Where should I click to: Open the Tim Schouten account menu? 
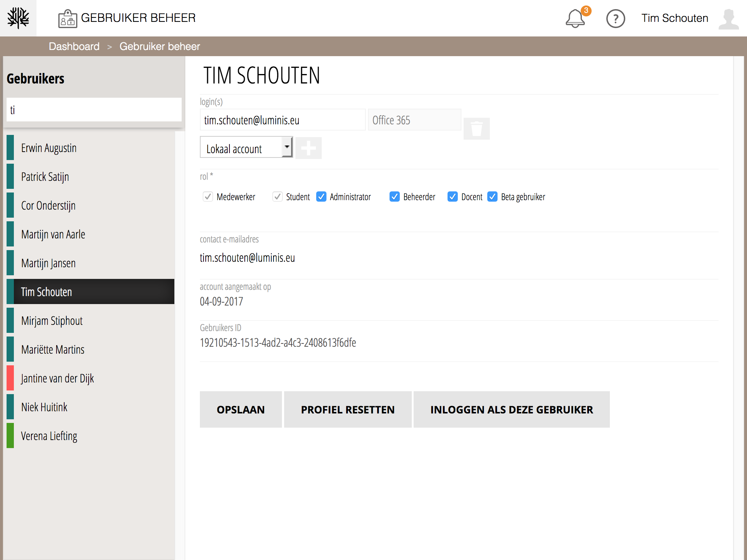(674, 18)
